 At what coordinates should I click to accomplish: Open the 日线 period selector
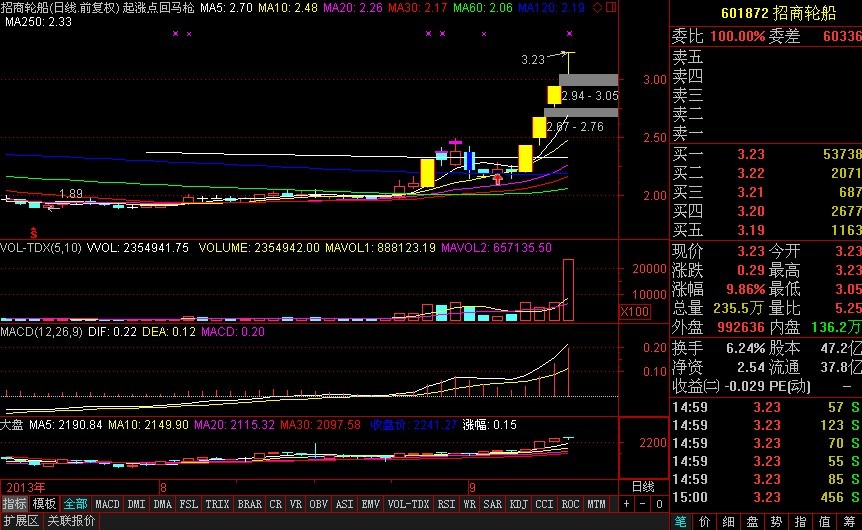(x=643, y=486)
